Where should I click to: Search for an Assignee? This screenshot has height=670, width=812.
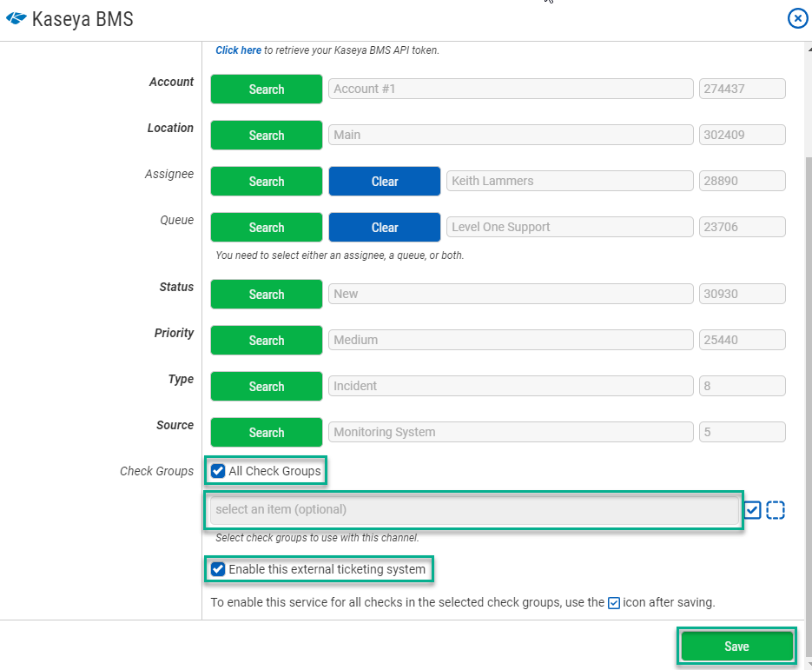click(x=266, y=181)
